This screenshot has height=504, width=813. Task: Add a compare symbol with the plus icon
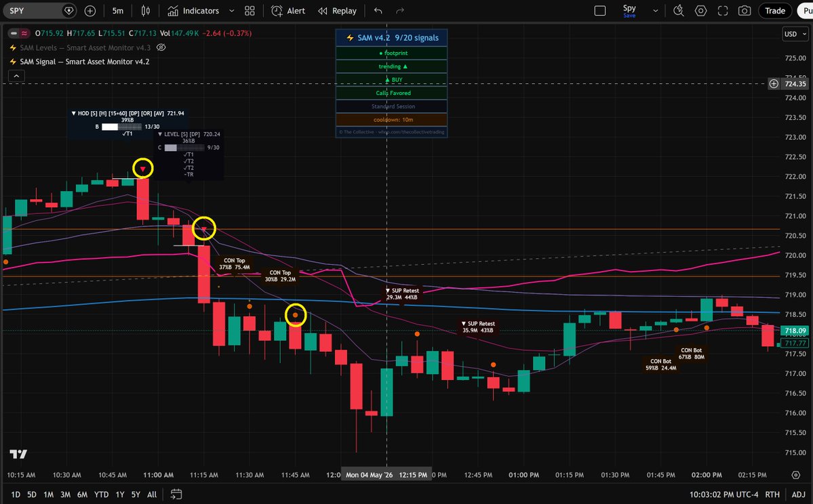[90, 10]
